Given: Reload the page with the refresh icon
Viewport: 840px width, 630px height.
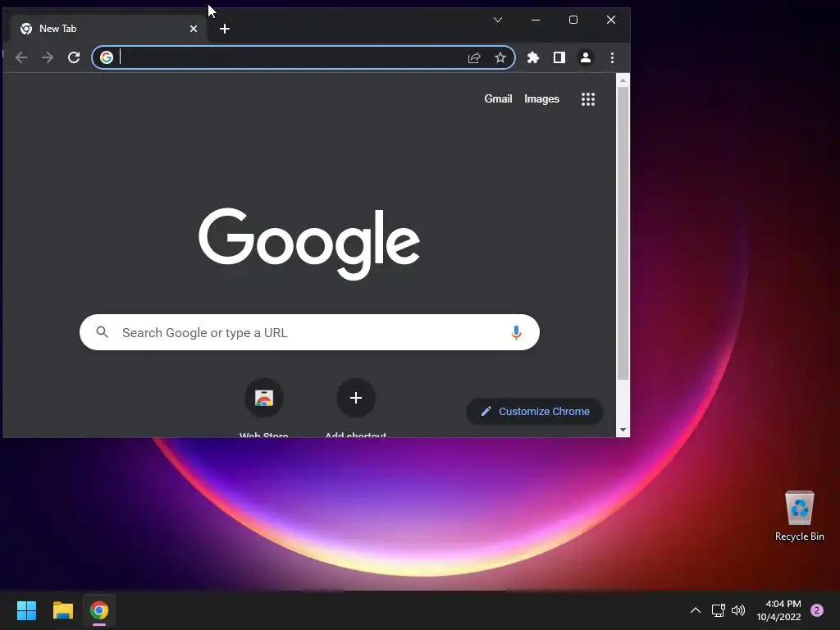Looking at the screenshot, I should click(74, 57).
